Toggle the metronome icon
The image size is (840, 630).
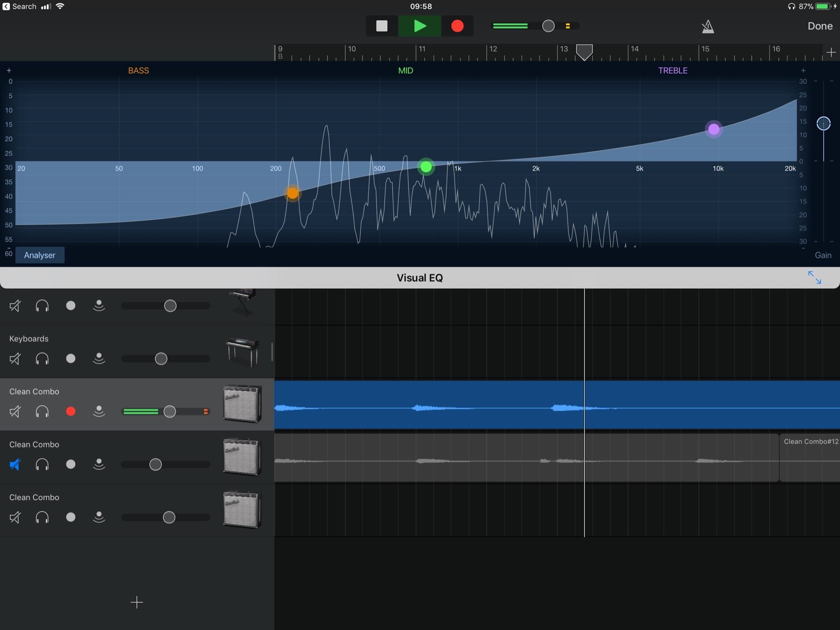click(x=708, y=26)
